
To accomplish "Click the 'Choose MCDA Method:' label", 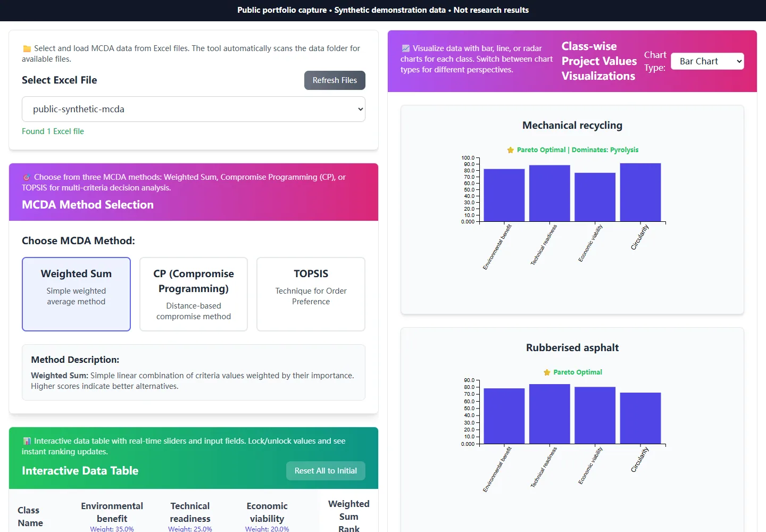I will [78, 241].
